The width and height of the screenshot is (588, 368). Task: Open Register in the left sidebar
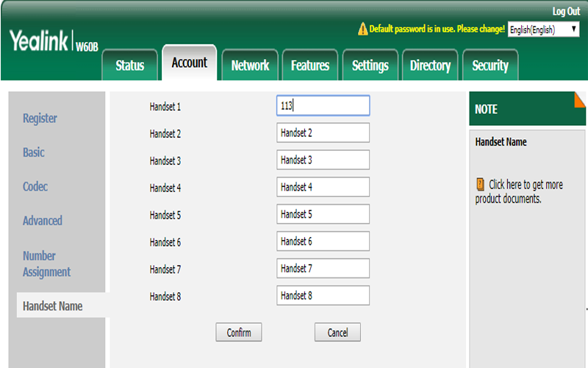pos(40,118)
